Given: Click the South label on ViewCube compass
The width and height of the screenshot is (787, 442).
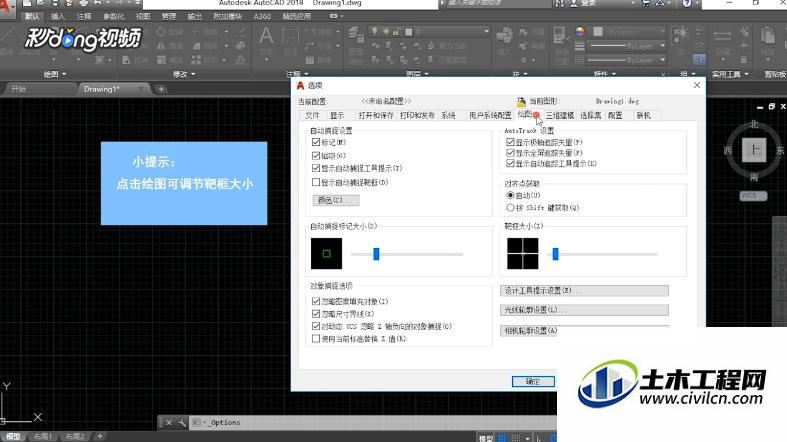Looking at the screenshot, I should 754,177.
